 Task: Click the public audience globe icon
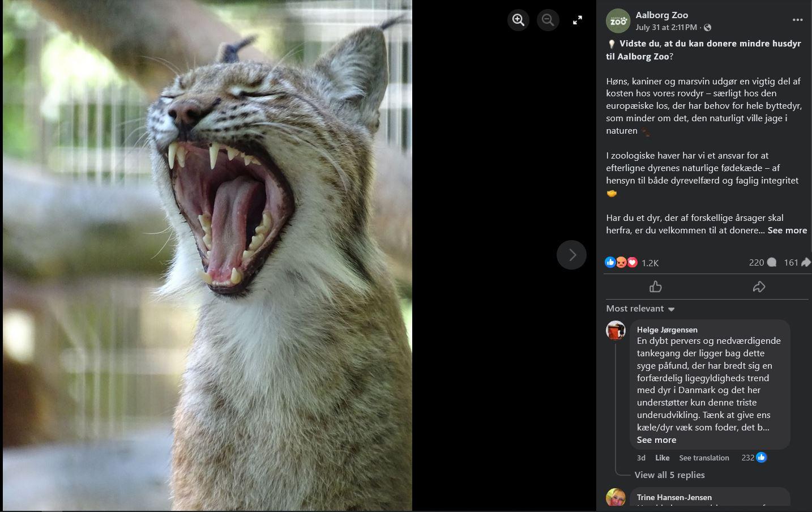707,28
